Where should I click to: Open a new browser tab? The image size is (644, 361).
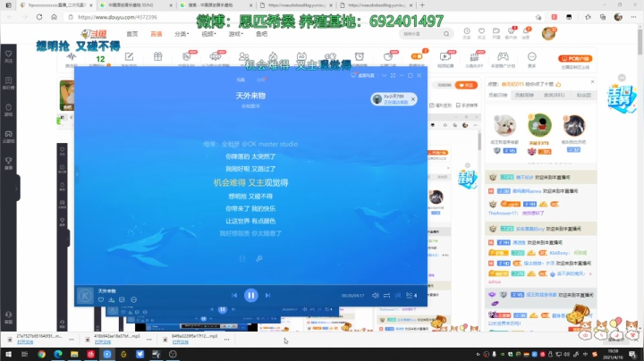click(422, 5)
